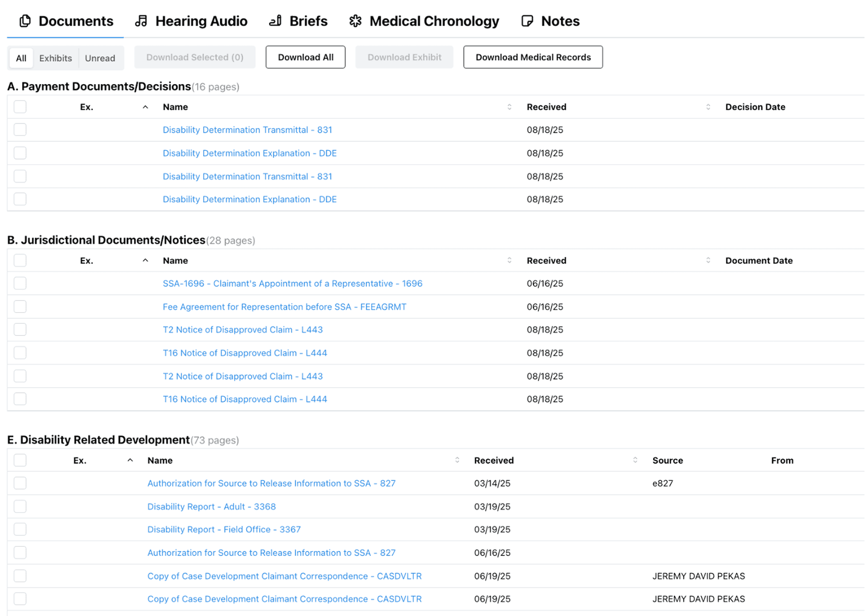Image resolution: width=865 pixels, height=616 pixels.
Task: Check the Fee Agreement FEEAGRMT row
Action: tap(20, 306)
